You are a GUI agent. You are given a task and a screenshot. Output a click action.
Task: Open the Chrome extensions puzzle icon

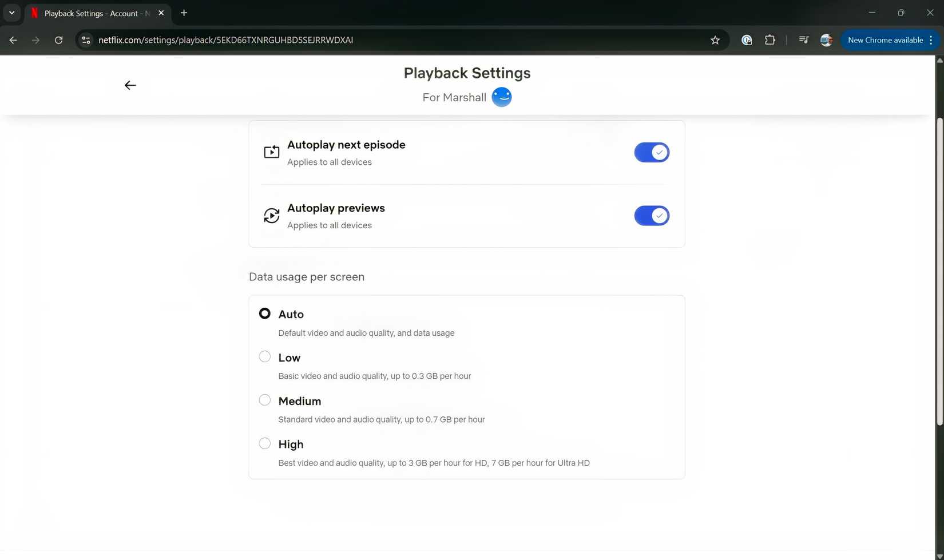pyautogui.click(x=770, y=40)
